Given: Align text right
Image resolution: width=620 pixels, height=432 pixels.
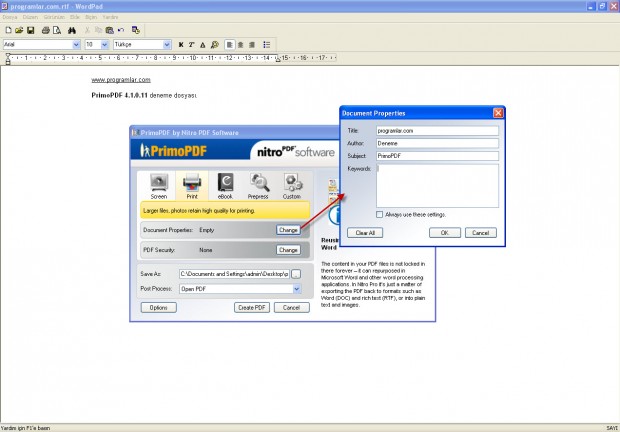Looking at the screenshot, I should (x=252, y=45).
